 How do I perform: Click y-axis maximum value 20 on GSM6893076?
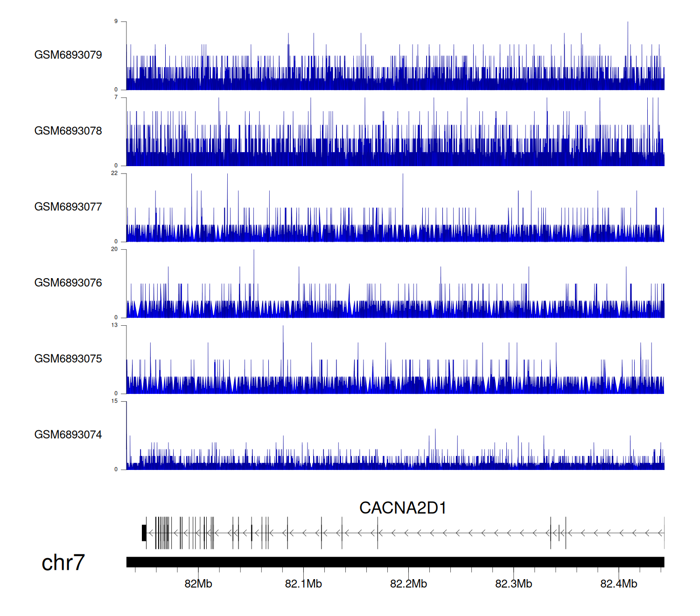pyautogui.click(x=114, y=249)
